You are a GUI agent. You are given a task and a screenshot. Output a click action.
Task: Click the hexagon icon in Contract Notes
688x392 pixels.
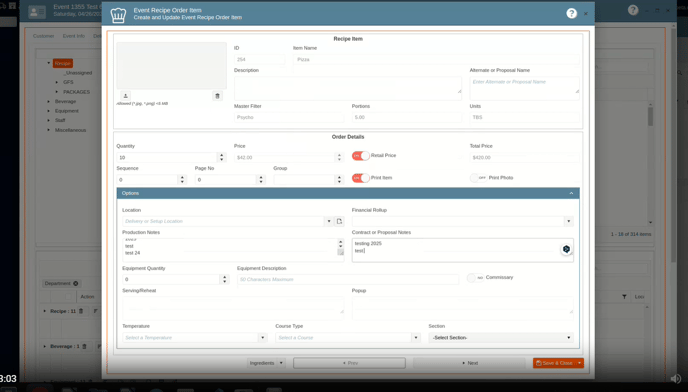(566, 249)
